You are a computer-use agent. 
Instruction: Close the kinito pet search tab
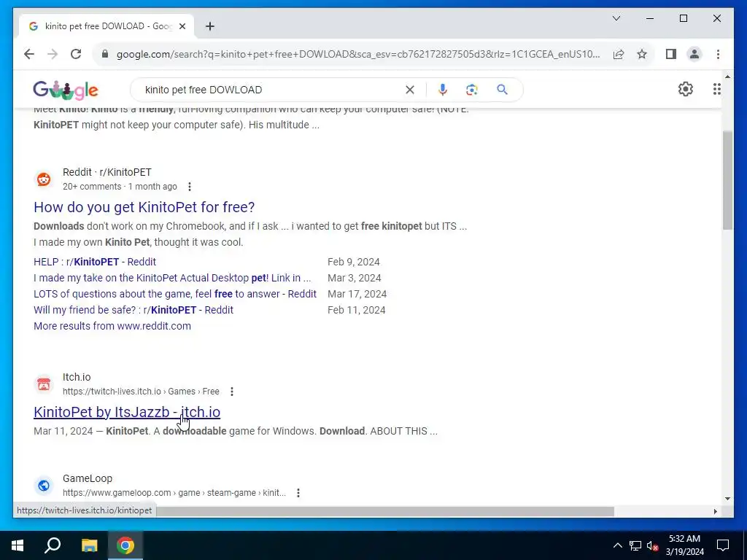(182, 26)
